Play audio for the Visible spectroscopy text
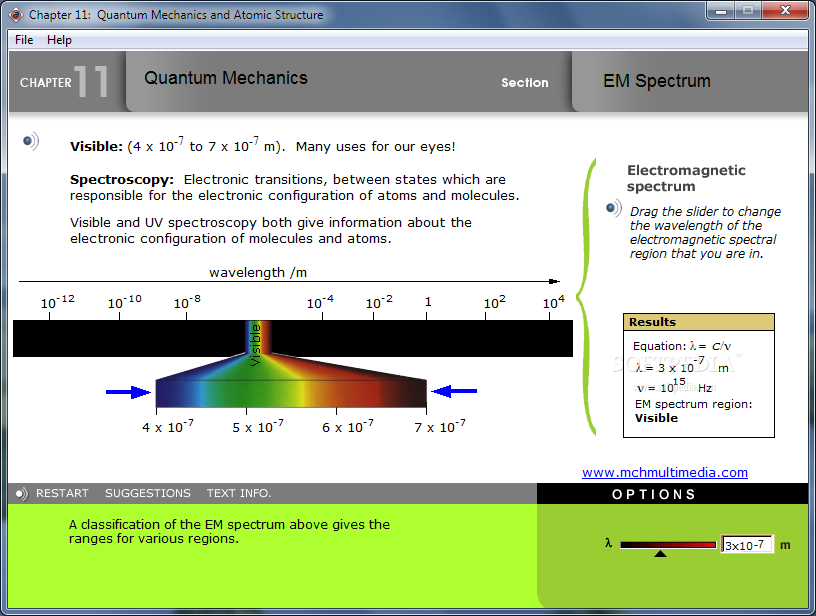816x616 pixels. click(x=31, y=141)
